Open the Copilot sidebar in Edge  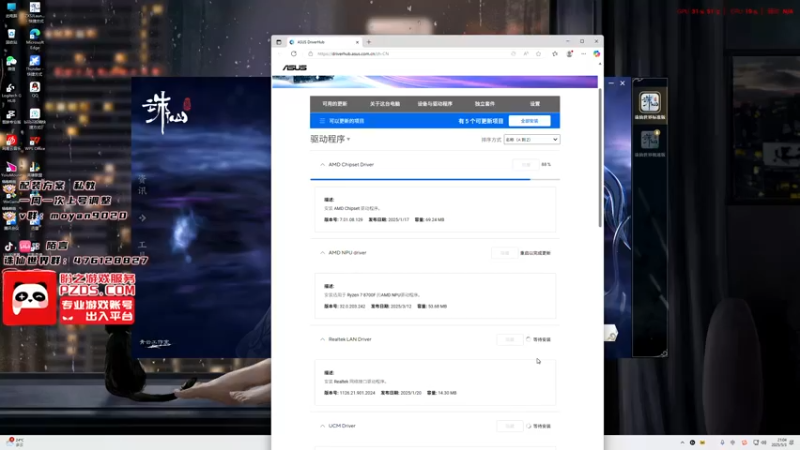coord(596,54)
